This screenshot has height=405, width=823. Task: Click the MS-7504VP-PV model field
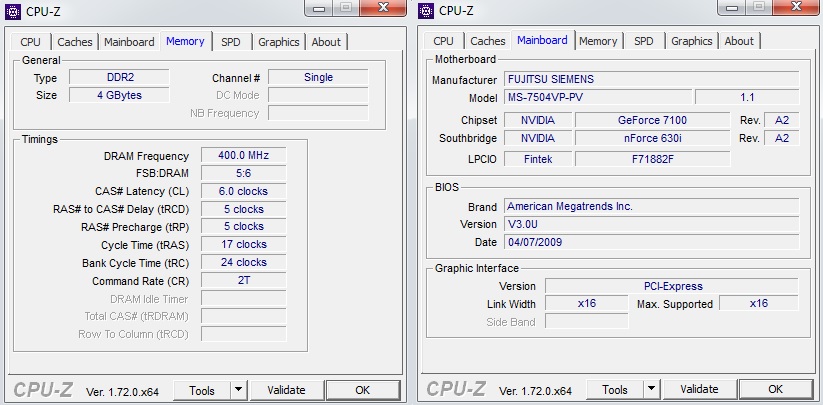pos(598,98)
